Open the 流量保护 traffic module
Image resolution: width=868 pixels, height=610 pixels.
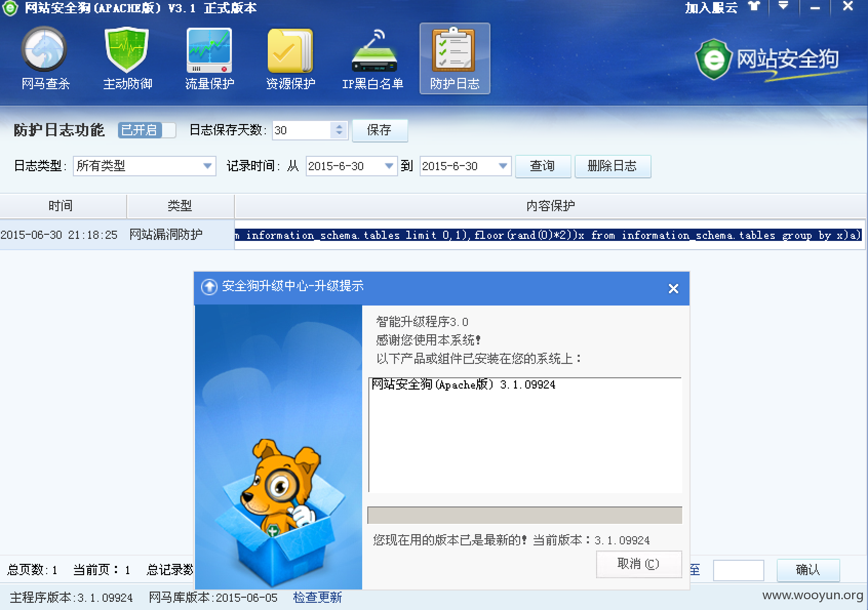209,58
